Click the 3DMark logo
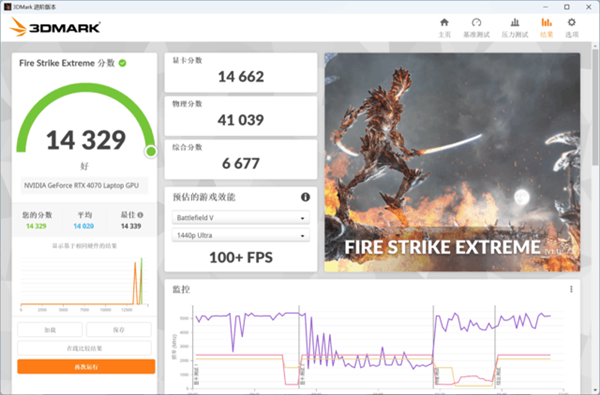The width and height of the screenshot is (600, 395). pyautogui.click(x=55, y=28)
